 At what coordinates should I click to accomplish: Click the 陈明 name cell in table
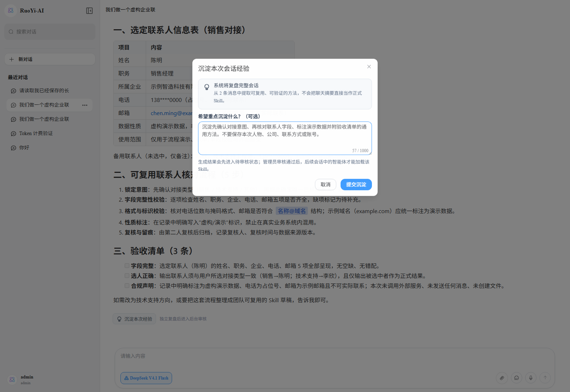(156, 61)
